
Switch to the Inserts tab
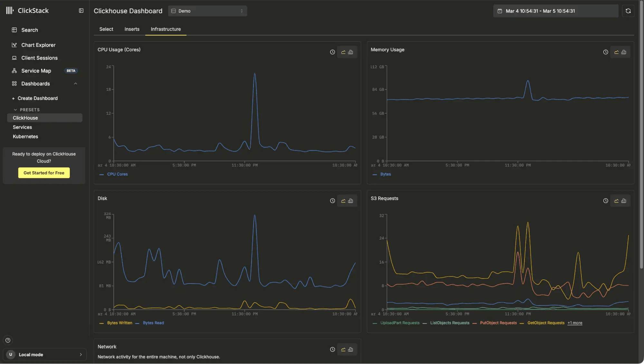(x=132, y=29)
